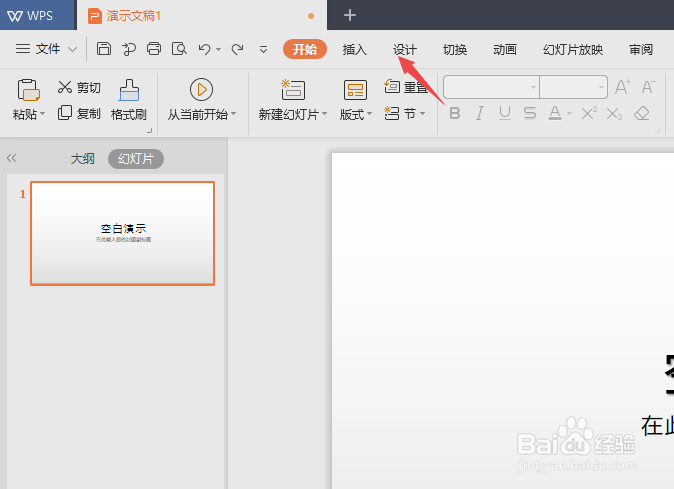Click the export to PDF icon
The width and height of the screenshot is (674, 489).
pyautogui.click(x=129, y=49)
